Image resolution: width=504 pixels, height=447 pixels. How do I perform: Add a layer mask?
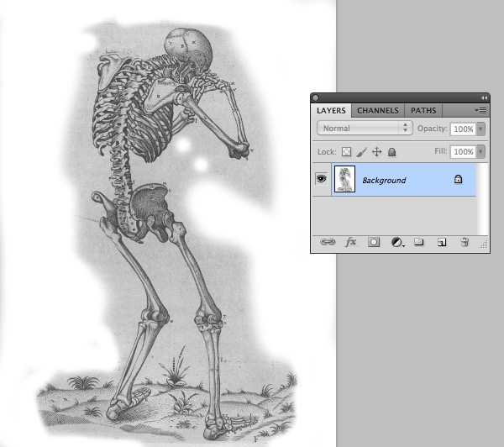tap(374, 242)
